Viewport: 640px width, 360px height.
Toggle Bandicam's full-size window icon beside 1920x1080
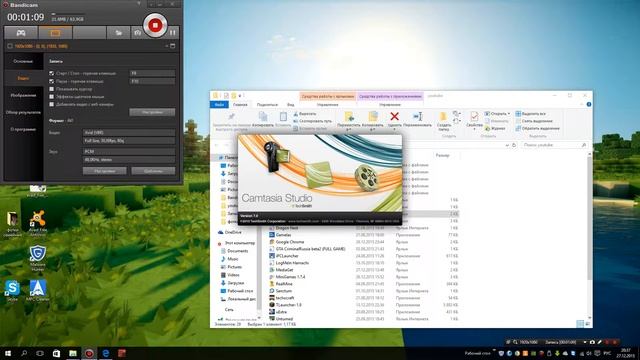(x=173, y=46)
